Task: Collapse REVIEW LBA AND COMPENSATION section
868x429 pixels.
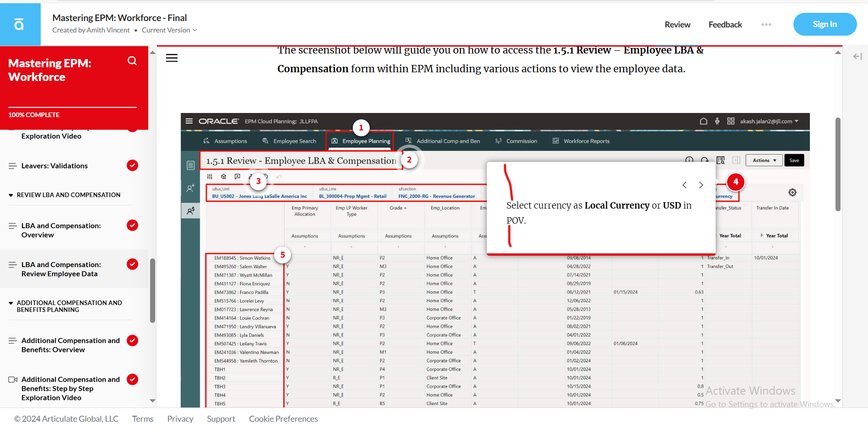Action: pyautogui.click(x=11, y=195)
